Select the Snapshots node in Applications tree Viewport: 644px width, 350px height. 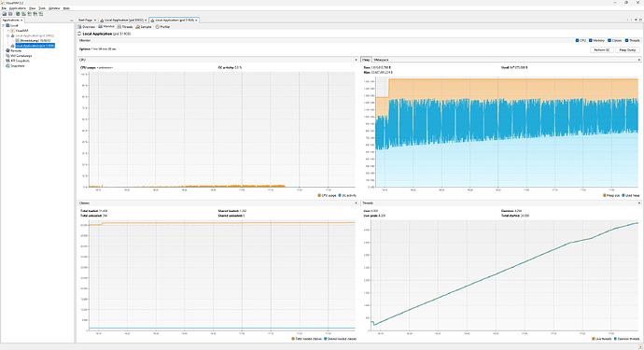tap(15, 65)
